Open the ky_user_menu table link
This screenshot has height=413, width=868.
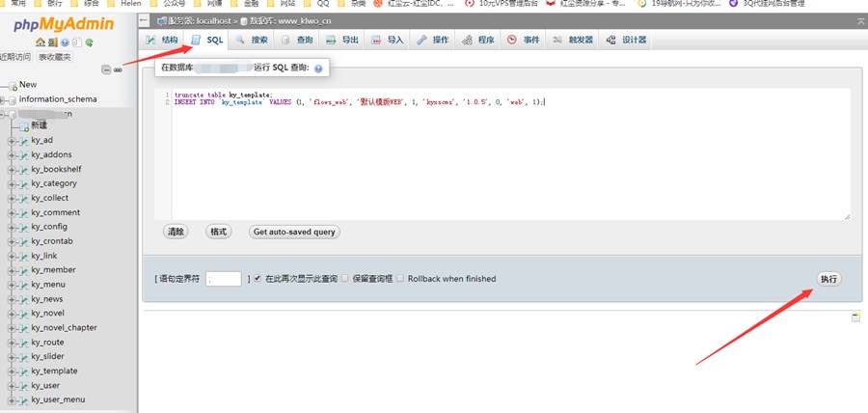tap(58, 399)
